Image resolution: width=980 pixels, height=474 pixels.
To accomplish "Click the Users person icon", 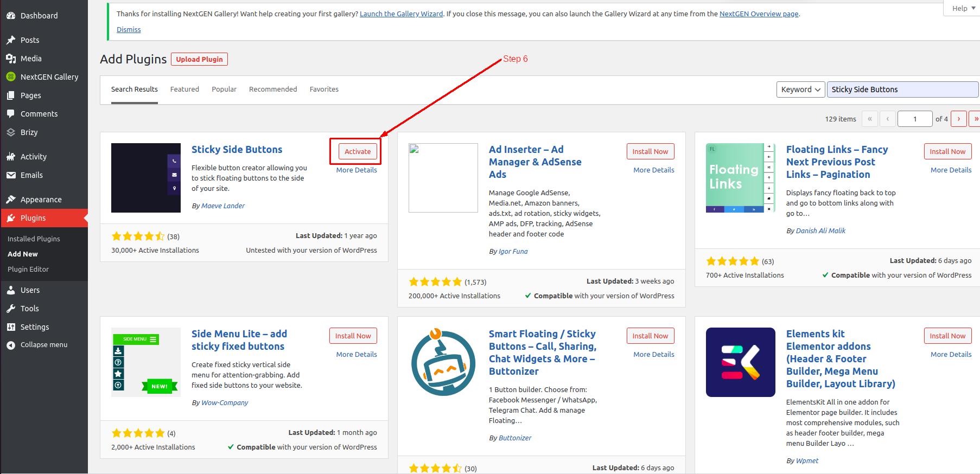I will tap(11, 290).
